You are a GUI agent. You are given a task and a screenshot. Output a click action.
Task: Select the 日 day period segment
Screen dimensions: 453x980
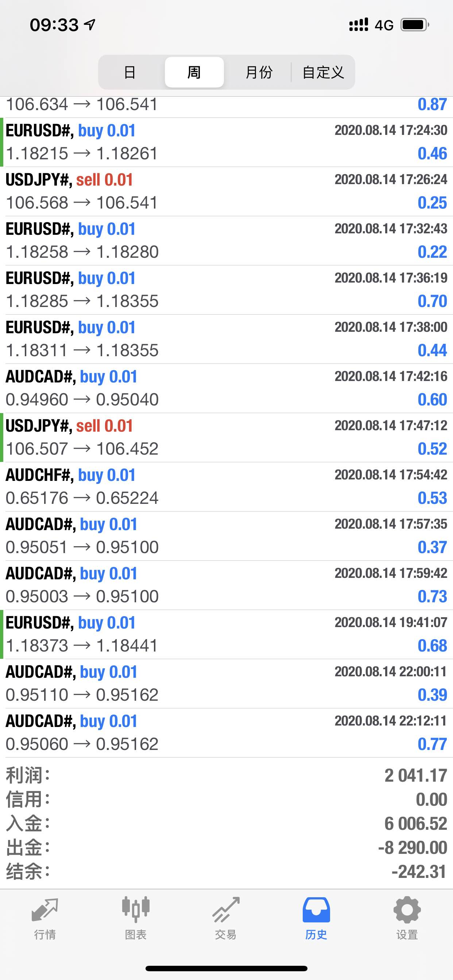coord(130,72)
